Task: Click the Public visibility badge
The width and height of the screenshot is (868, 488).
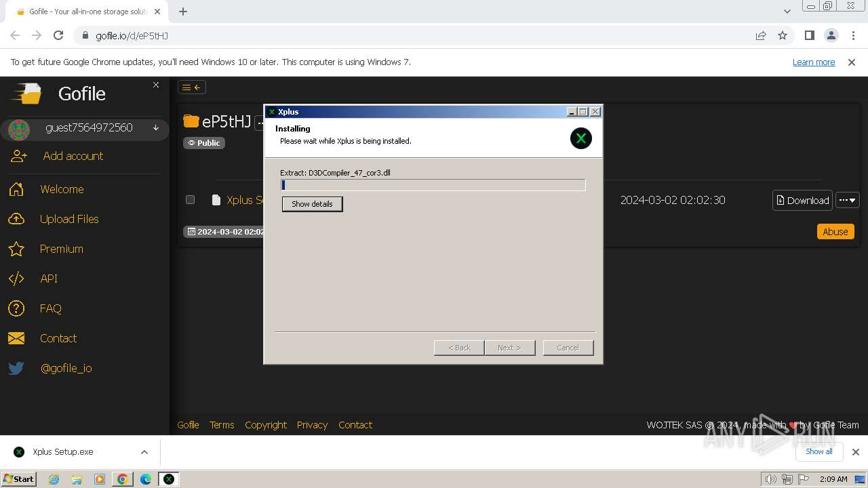Action: click(x=204, y=143)
